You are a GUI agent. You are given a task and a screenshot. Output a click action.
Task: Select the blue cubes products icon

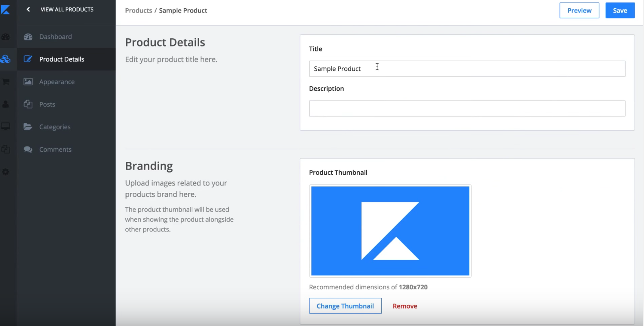click(5, 59)
